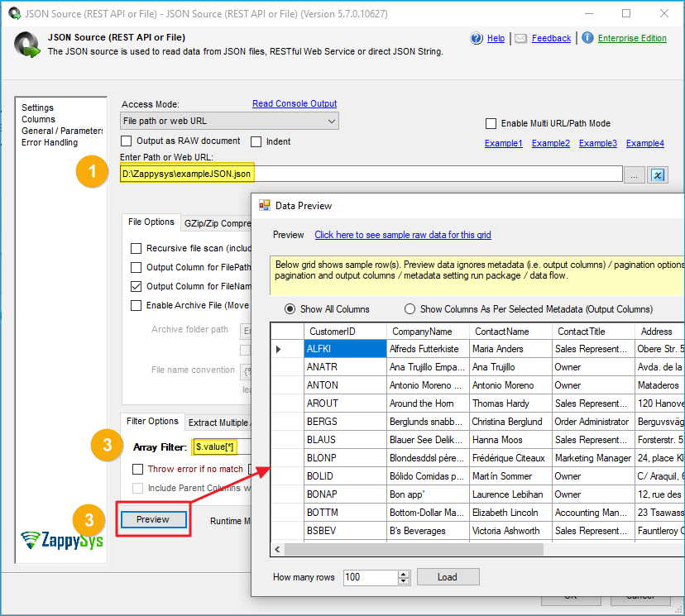The height and width of the screenshot is (616, 685).
Task: Click the blue Help question mark icon
Action: pyautogui.click(x=477, y=38)
